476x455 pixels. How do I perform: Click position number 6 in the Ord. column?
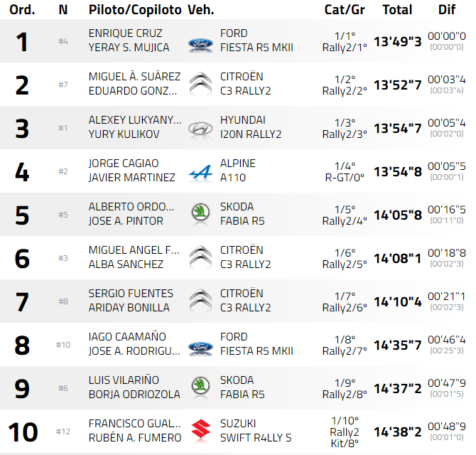pos(22,258)
